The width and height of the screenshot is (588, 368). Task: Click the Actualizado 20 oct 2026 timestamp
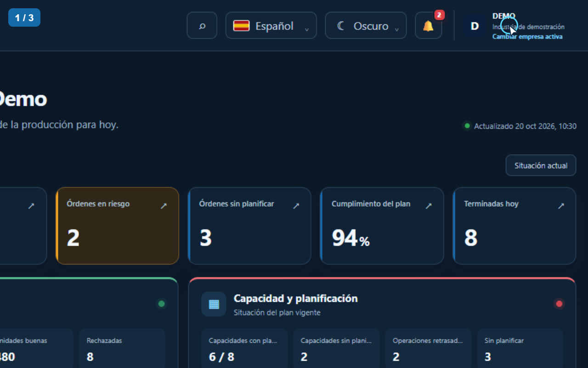coord(525,126)
